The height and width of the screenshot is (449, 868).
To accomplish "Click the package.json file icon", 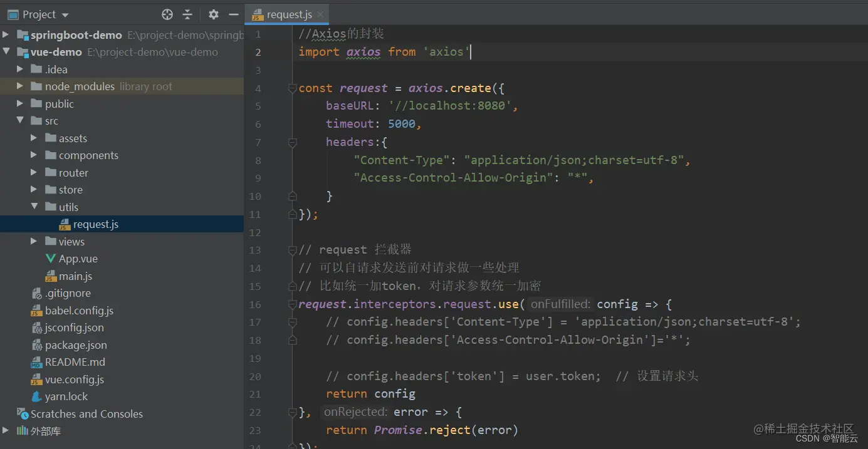I will [x=36, y=345].
